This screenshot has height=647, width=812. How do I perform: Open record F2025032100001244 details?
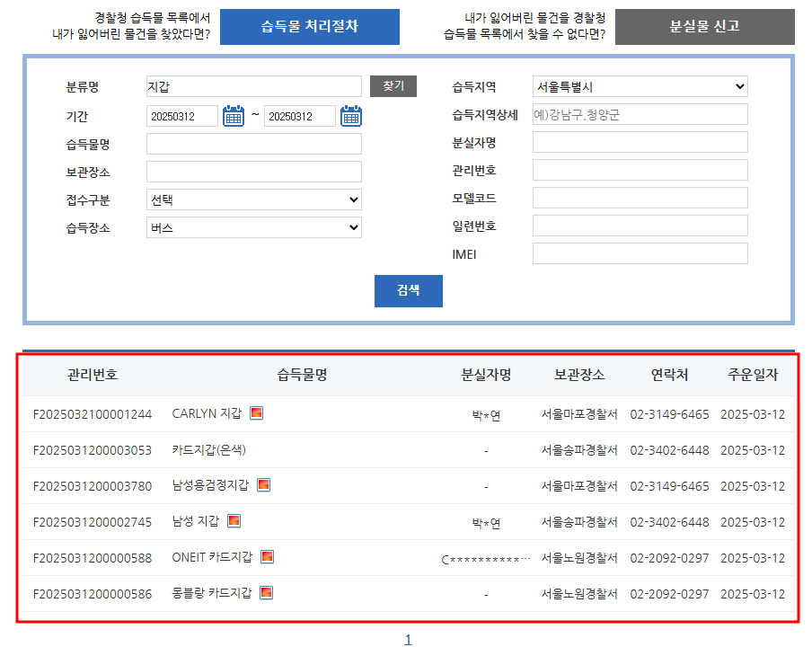pos(92,413)
